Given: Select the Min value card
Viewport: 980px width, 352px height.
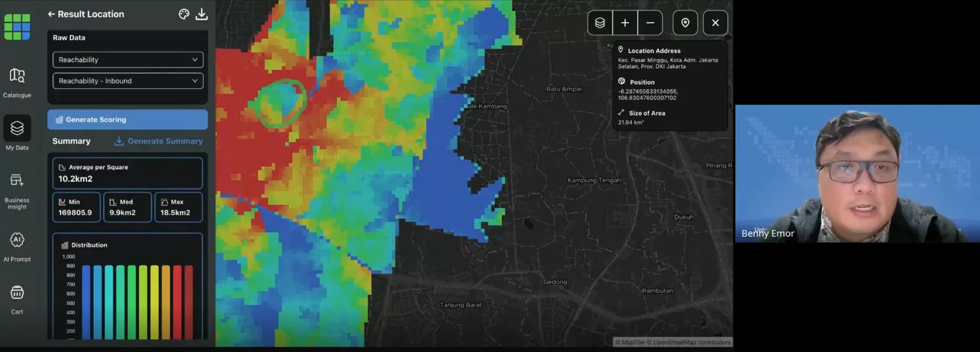Looking at the screenshot, I should pyautogui.click(x=77, y=208).
